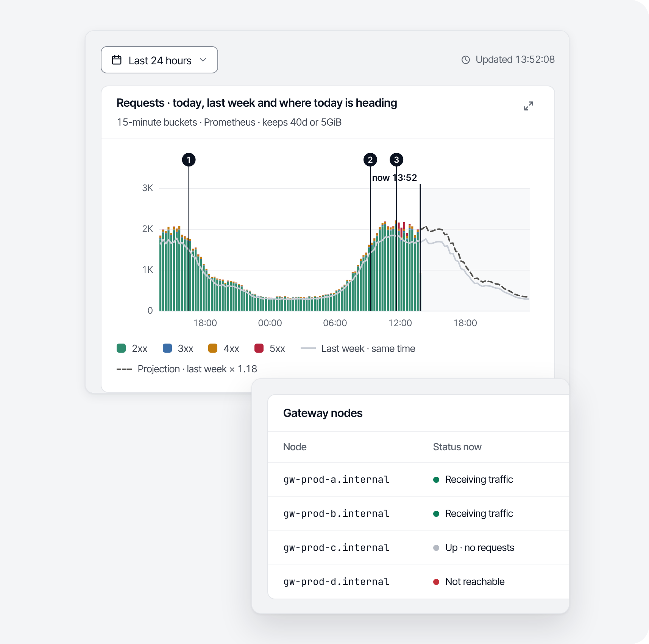The width and height of the screenshot is (649, 644).
Task: Click Receiving traffic status for gw-prod-a
Action: (473, 479)
